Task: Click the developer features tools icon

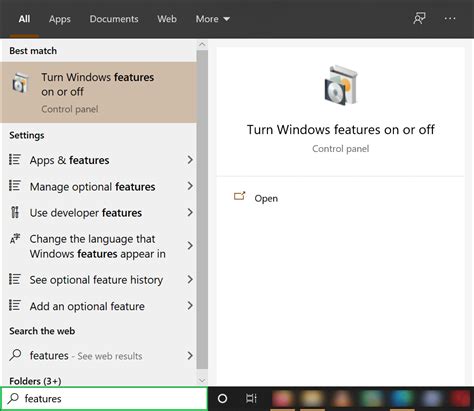Action: [x=15, y=212]
